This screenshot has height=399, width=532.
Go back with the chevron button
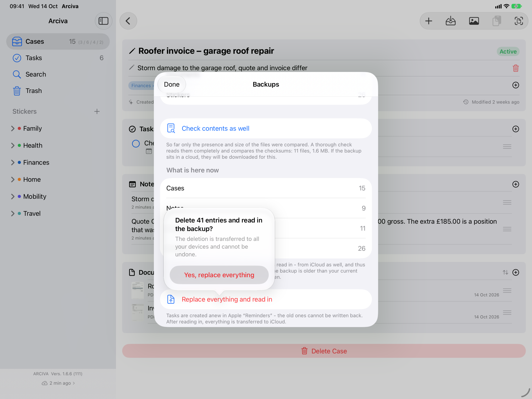pos(128,21)
